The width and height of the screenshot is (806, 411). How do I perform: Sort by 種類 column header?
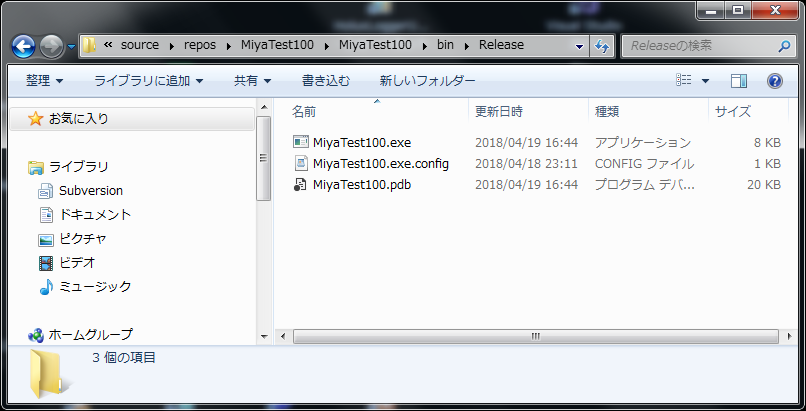point(607,111)
